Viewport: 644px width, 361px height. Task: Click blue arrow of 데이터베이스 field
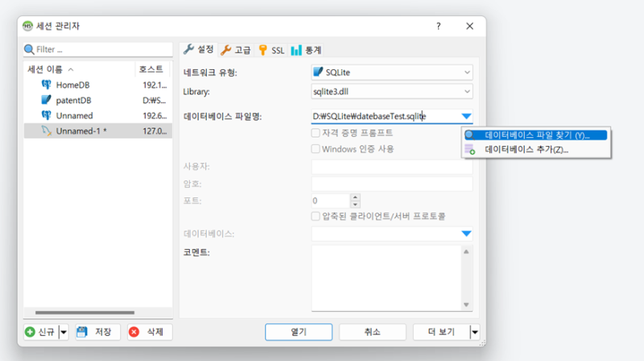[x=466, y=234]
